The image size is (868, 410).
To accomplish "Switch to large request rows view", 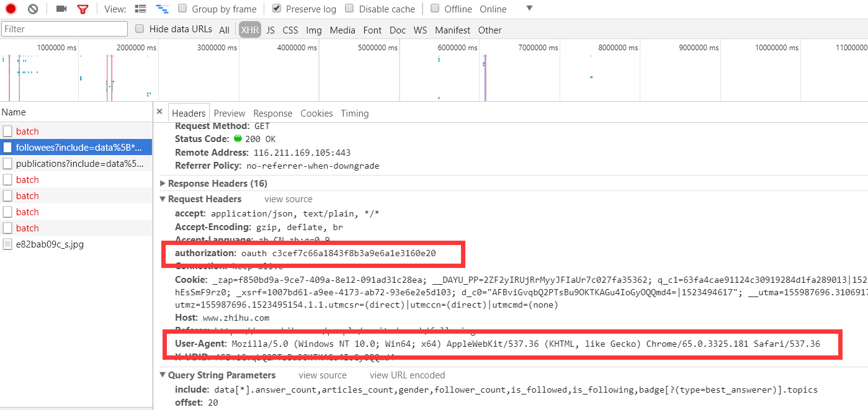I will click(141, 9).
